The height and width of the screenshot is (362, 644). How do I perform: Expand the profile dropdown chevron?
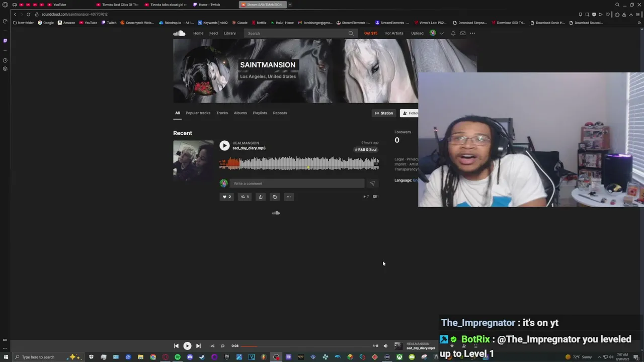[442, 33]
